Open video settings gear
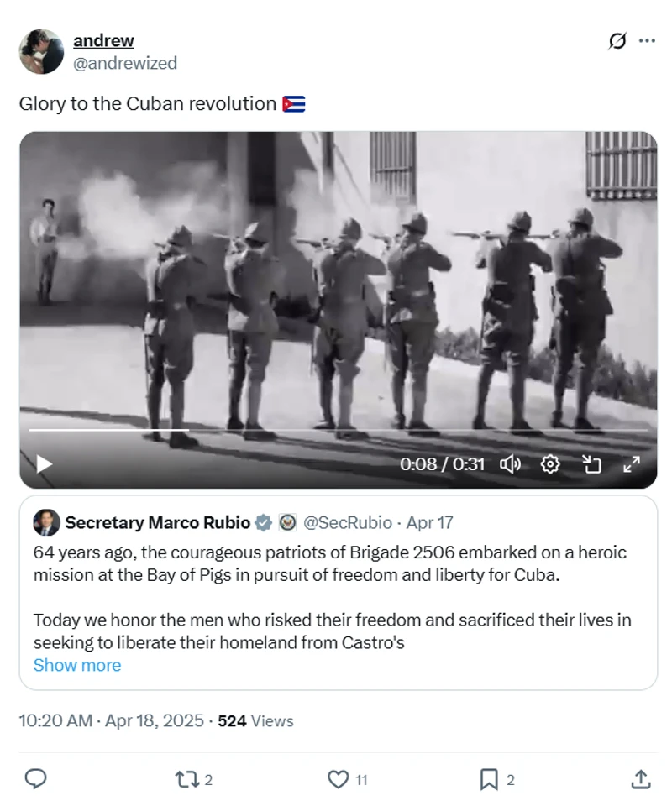 click(x=550, y=463)
